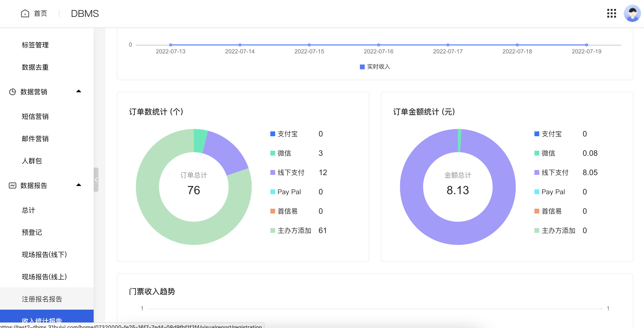Image resolution: width=644 pixels, height=328 pixels.
Task: Click the 主办方添加 legend icon in 订单金额统计
Action: click(537, 230)
